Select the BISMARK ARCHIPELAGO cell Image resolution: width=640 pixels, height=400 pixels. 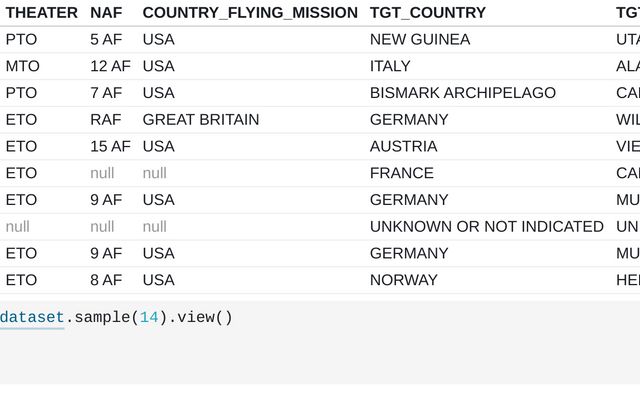coord(462,93)
